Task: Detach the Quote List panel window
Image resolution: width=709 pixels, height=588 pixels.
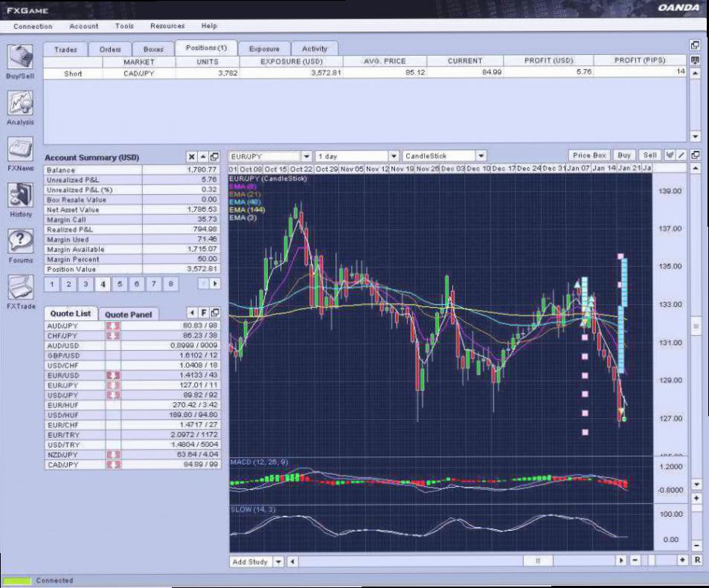Action: (x=215, y=313)
